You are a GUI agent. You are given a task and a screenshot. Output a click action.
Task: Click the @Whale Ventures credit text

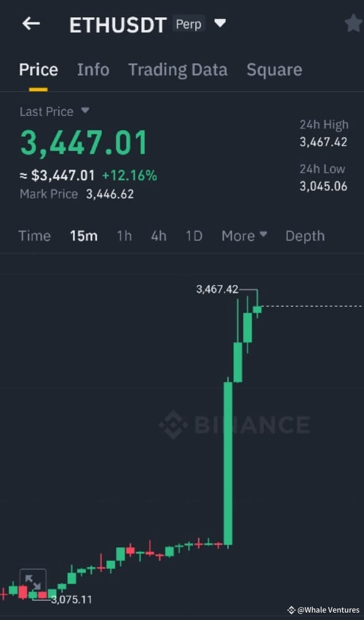323,608
